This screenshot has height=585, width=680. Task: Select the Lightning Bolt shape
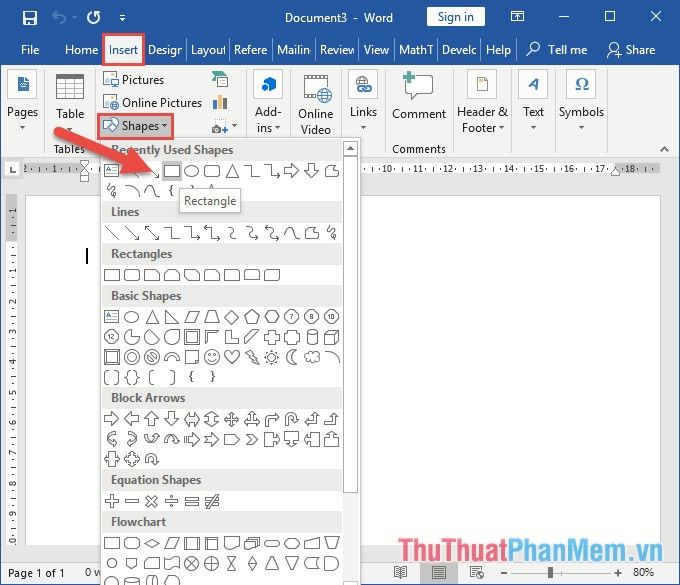pyautogui.click(x=252, y=357)
